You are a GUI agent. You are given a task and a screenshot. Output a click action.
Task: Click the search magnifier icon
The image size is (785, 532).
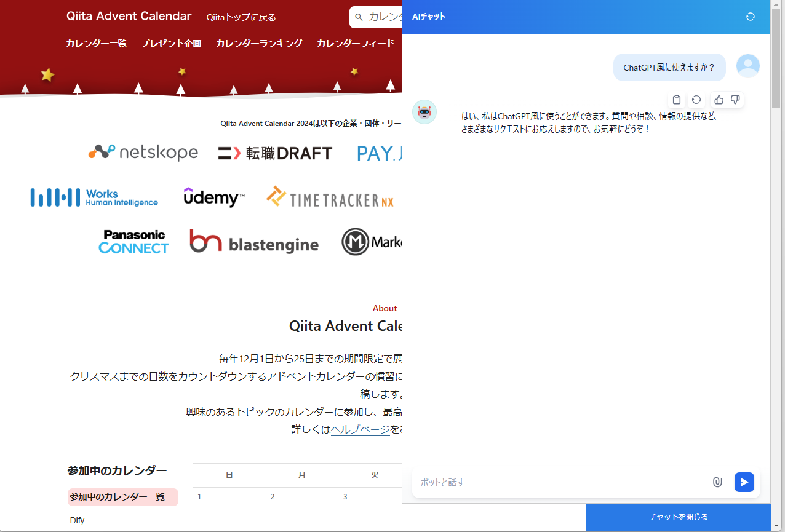tap(359, 17)
